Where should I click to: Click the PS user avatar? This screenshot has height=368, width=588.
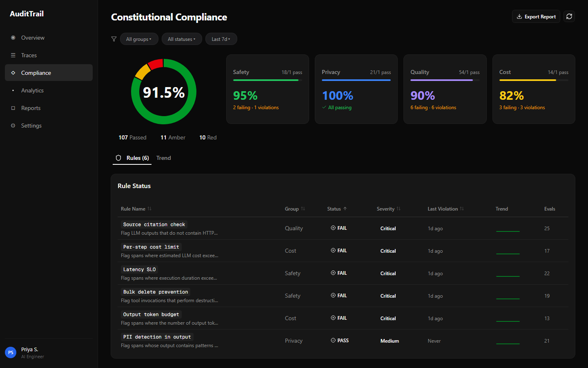[x=11, y=352]
